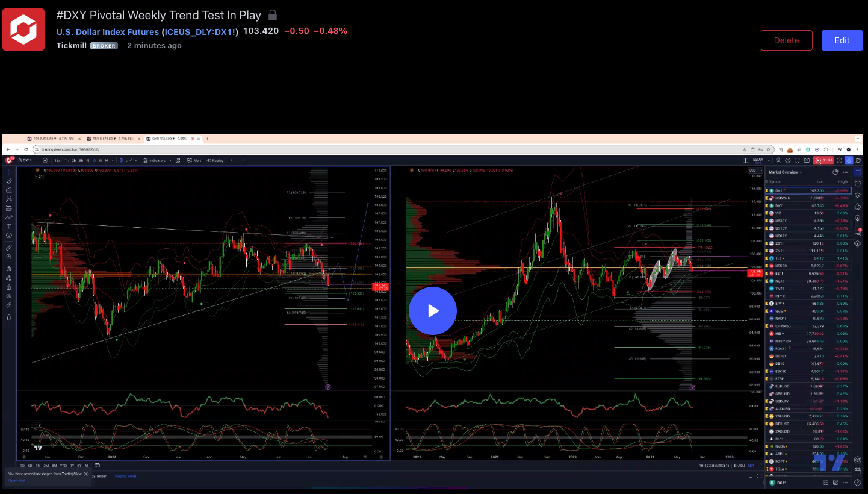Click the lock icon beside the title

pyautogui.click(x=273, y=15)
